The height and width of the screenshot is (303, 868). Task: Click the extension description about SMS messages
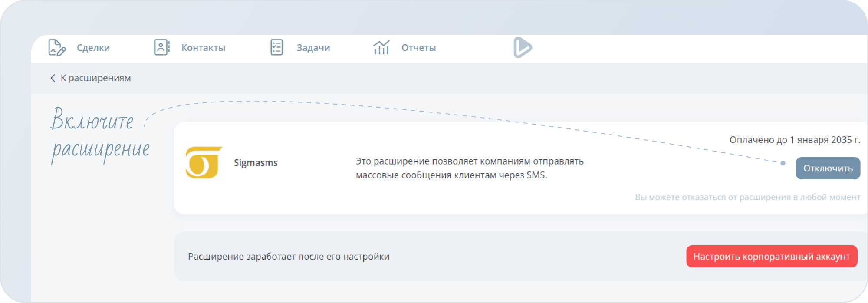tap(469, 168)
